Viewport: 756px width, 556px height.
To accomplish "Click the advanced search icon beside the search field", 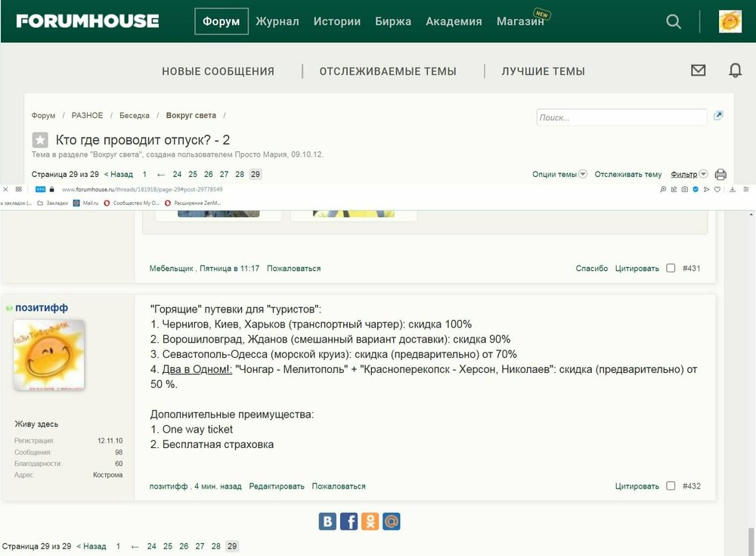I will 718,115.
